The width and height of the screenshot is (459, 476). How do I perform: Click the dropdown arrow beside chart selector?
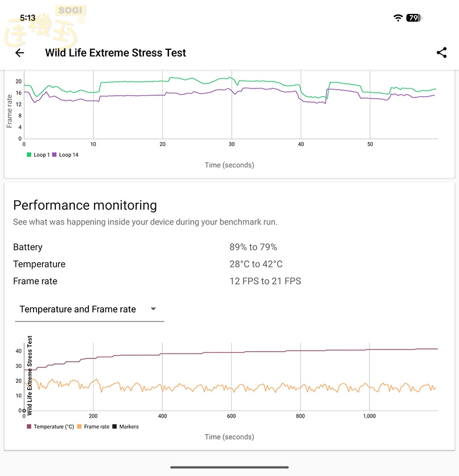153,309
